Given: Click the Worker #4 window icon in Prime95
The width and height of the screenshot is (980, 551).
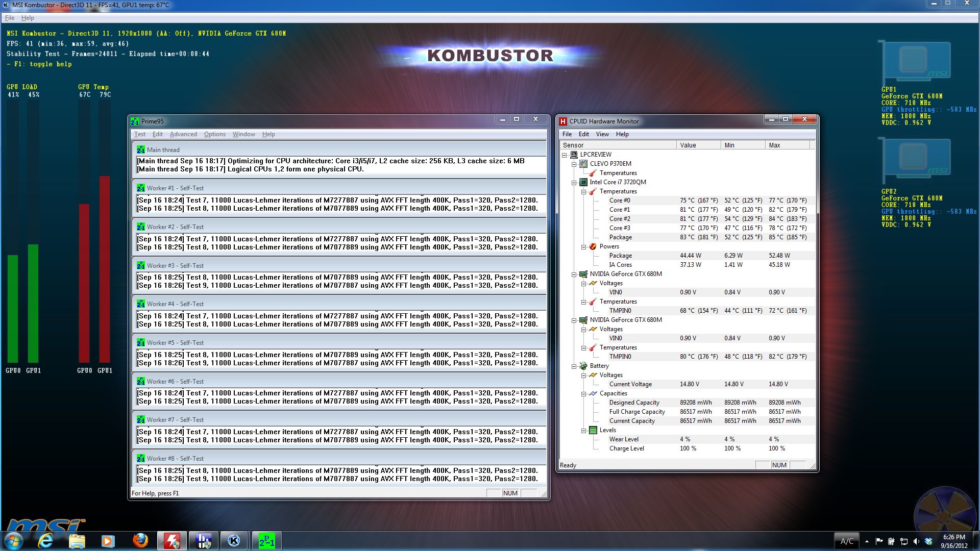Looking at the screenshot, I should (x=141, y=304).
